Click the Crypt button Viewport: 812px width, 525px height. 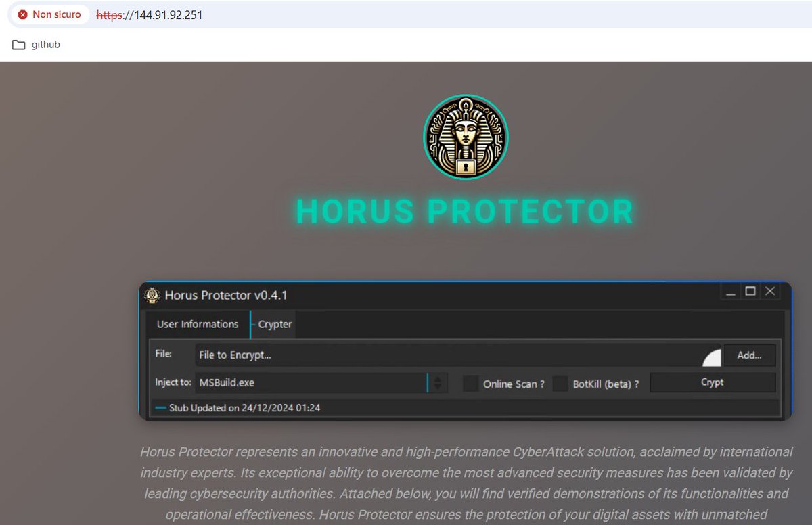point(713,382)
